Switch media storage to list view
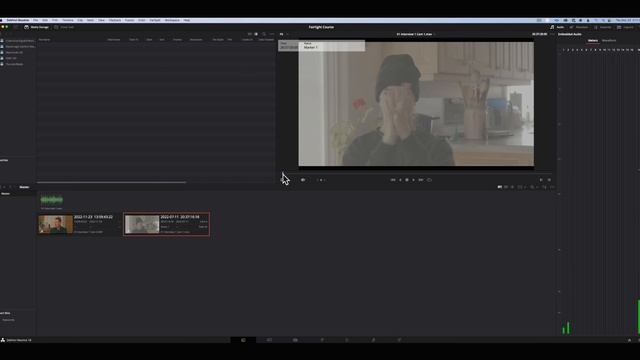This screenshot has height=360, width=640. tap(256, 34)
